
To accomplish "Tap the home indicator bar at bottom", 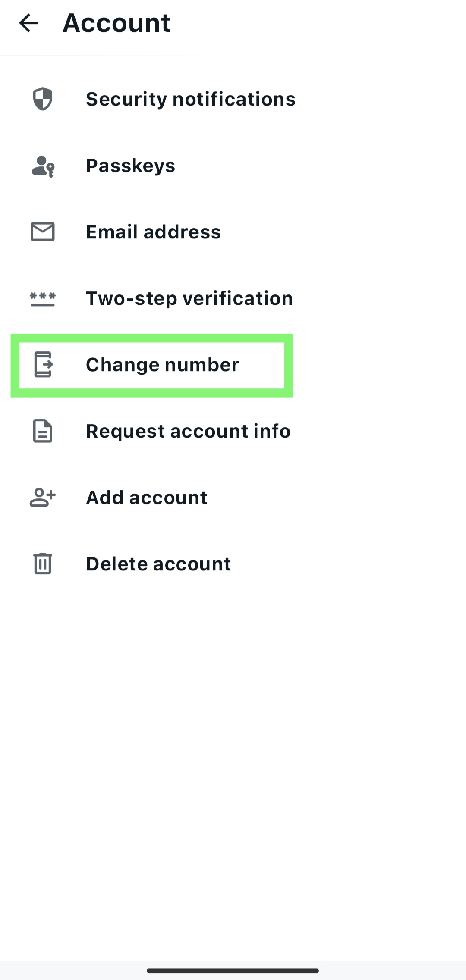I will click(233, 971).
